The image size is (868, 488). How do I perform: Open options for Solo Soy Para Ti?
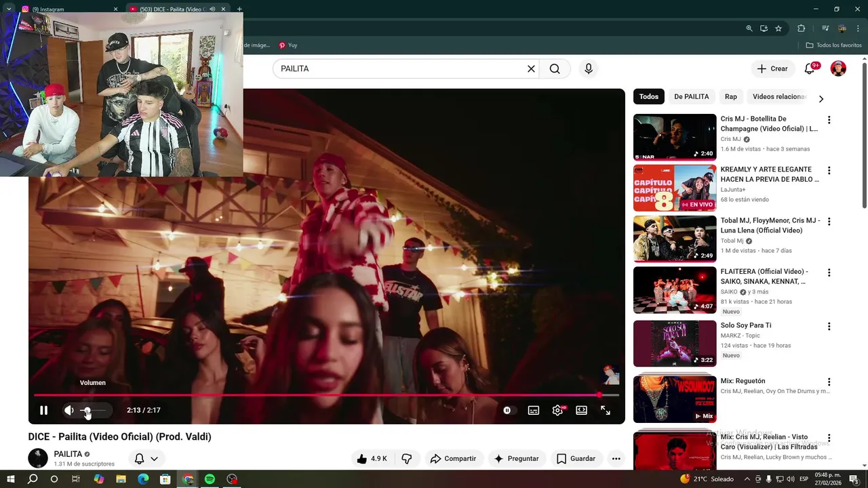(x=829, y=326)
